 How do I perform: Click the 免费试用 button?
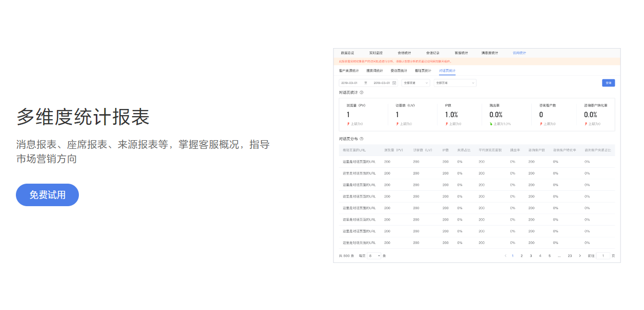47,195
